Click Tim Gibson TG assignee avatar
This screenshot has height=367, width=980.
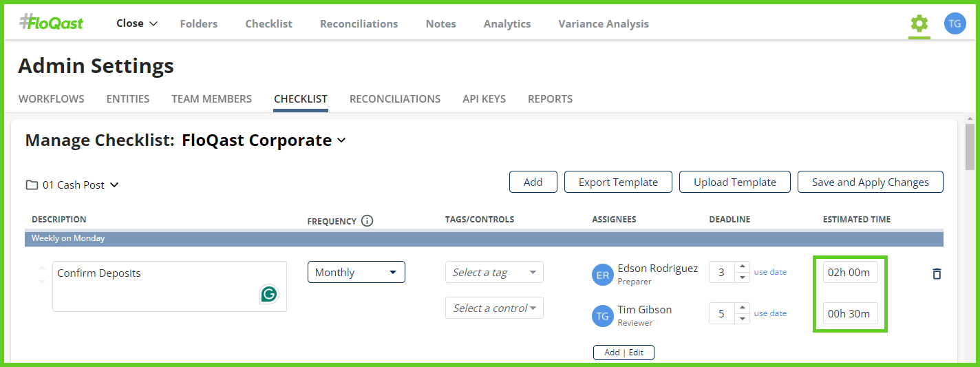[602, 315]
